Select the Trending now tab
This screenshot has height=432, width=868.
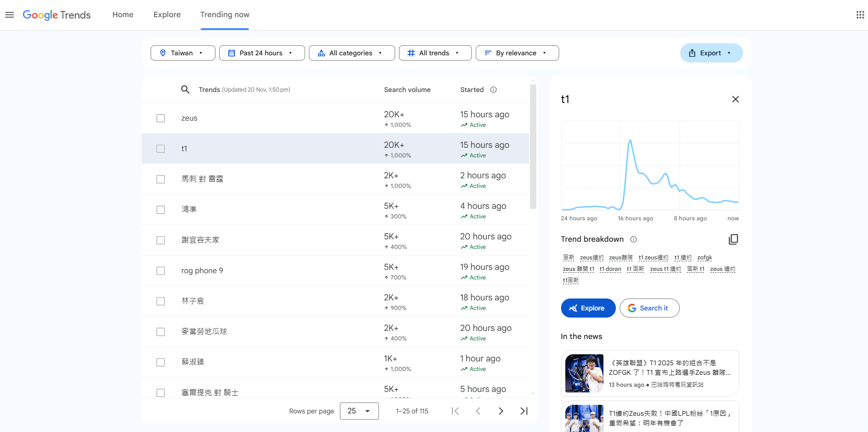225,15
